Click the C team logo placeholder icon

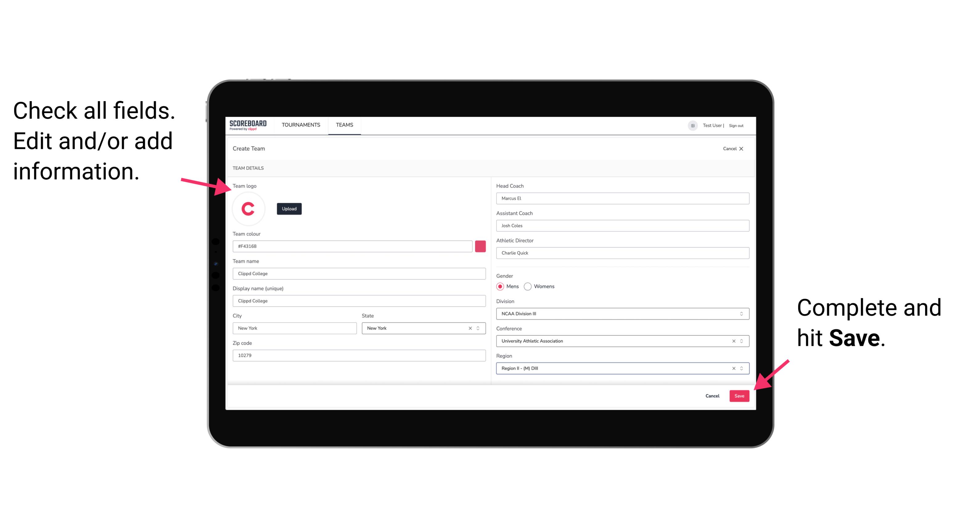click(x=248, y=208)
